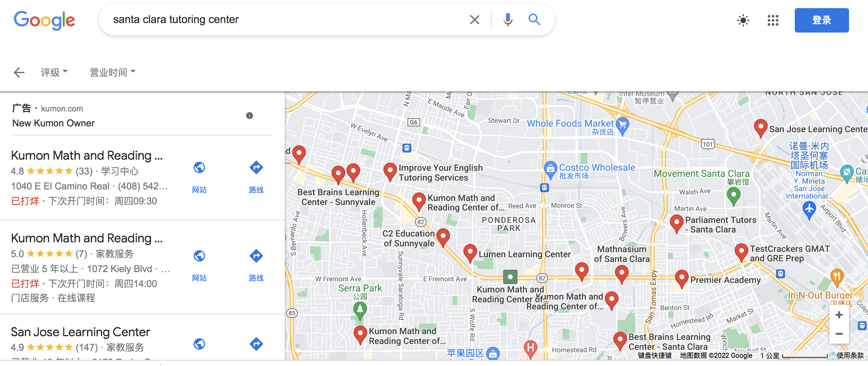Toggle dark theme with sun icon
868x366 pixels.
tap(743, 20)
